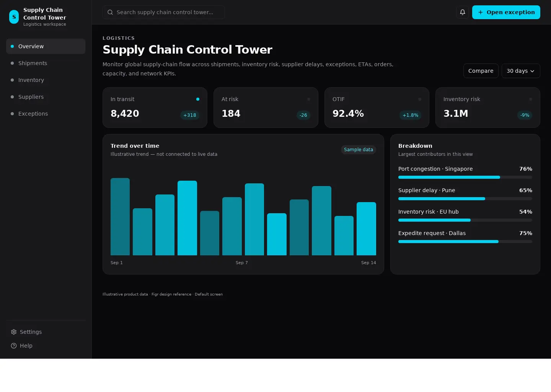551x392 pixels.
Task: Click the notifications bell icon
Action: pos(463,12)
